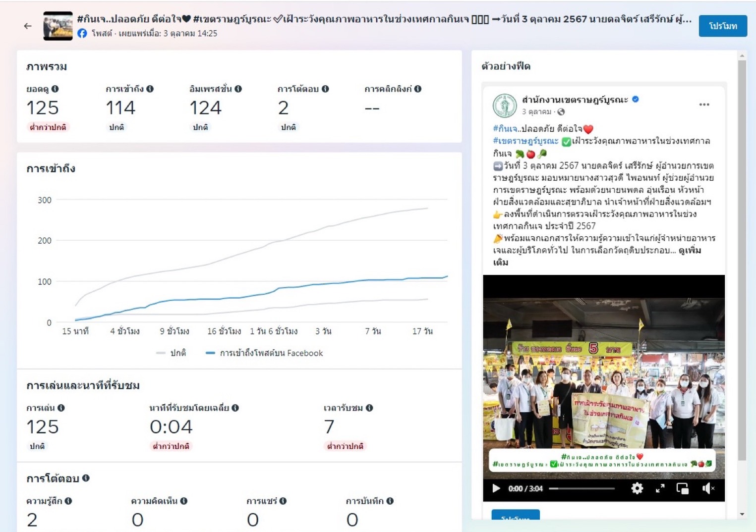Image resolution: width=756 pixels, height=532 pixels.
Task: Click the blue โปรโมท button in header
Action: [722, 26]
